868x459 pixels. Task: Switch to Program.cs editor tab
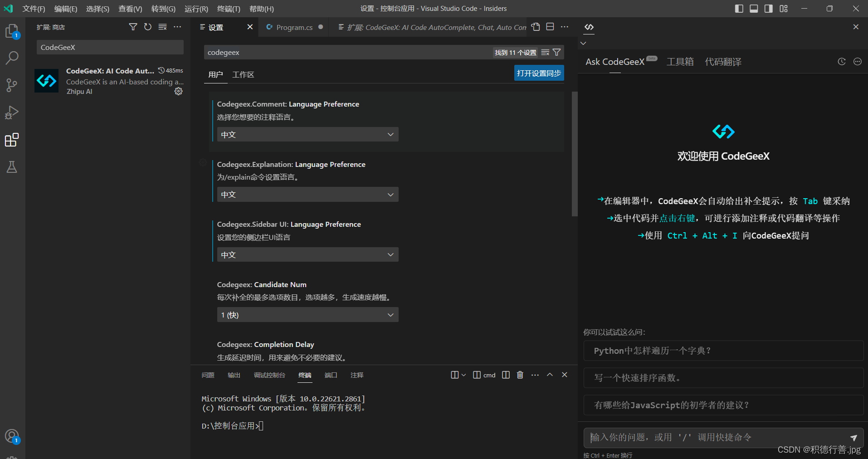[x=294, y=27]
